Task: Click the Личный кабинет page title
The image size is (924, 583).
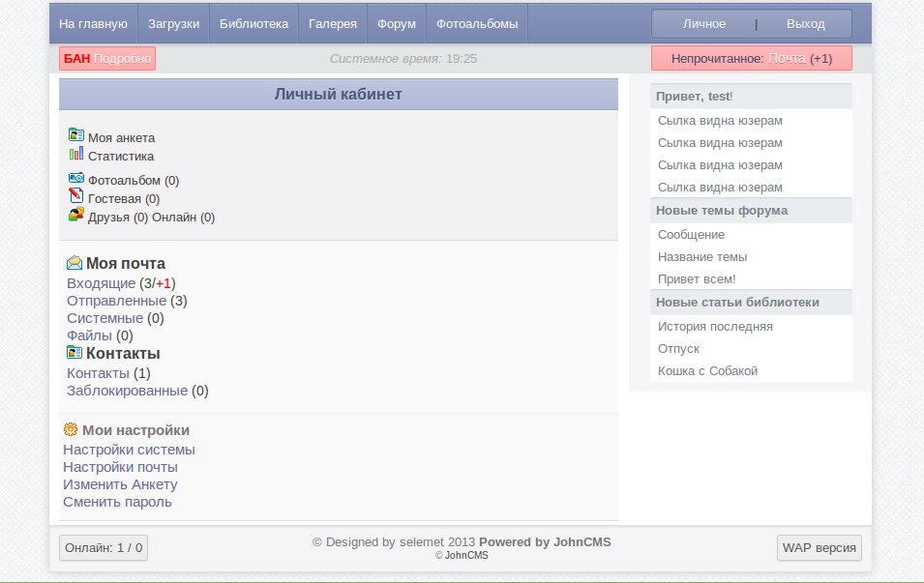Action: tap(339, 94)
